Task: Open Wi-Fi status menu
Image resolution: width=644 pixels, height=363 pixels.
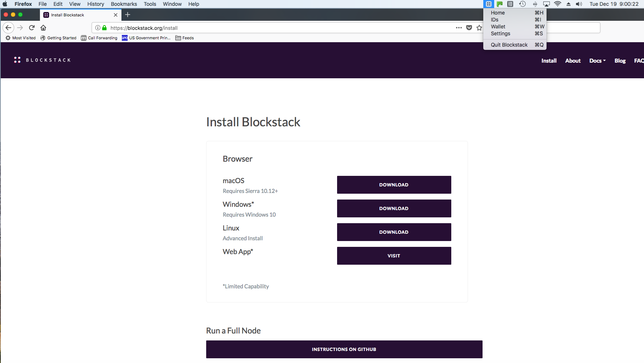Action: click(557, 4)
